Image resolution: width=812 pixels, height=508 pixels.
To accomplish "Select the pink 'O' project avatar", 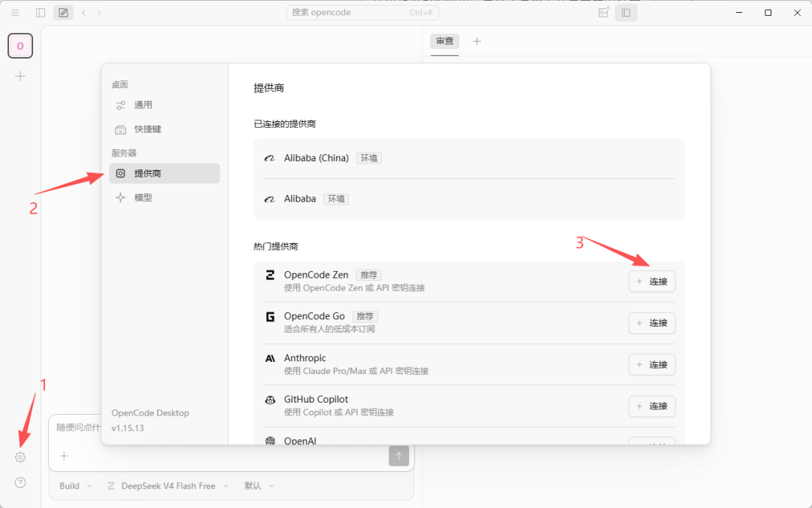I will [20, 46].
